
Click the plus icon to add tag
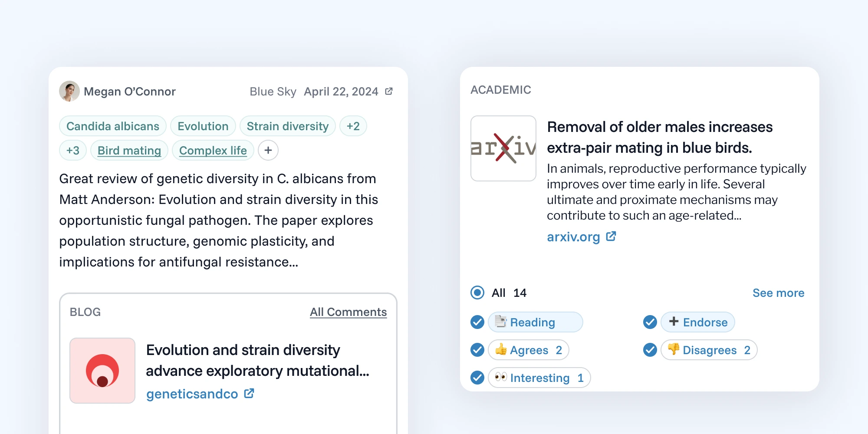pos(268,150)
